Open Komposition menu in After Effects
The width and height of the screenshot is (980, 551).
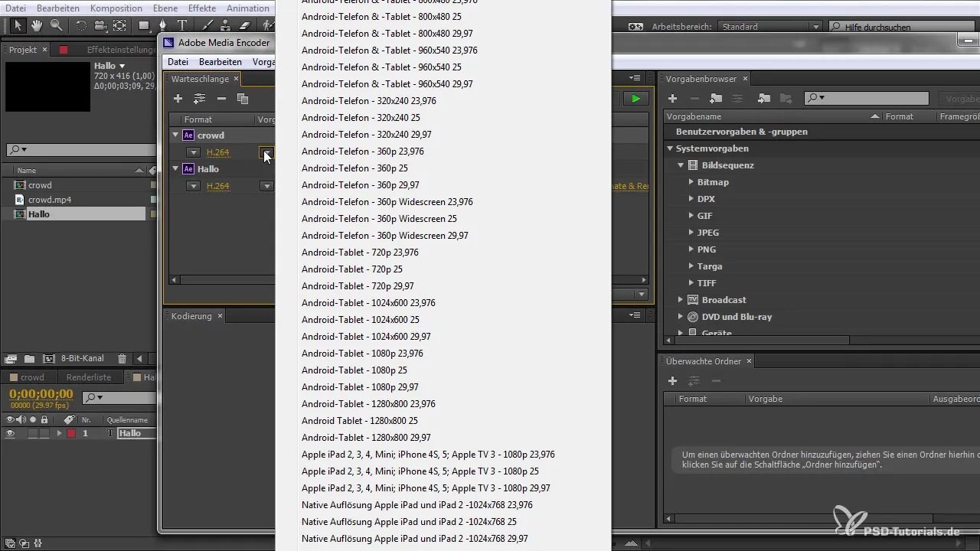(116, 8)
